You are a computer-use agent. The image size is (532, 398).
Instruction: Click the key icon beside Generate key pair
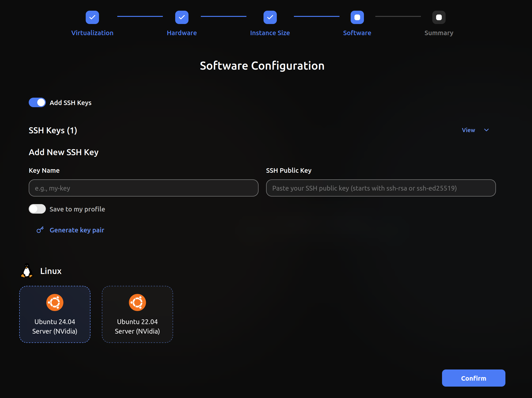[40, 230]
